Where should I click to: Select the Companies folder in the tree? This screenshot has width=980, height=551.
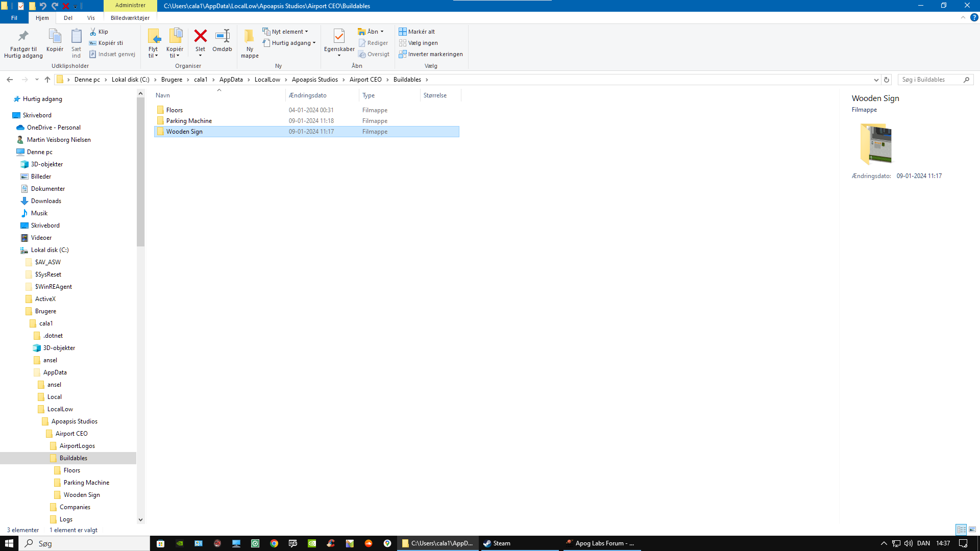75,507
